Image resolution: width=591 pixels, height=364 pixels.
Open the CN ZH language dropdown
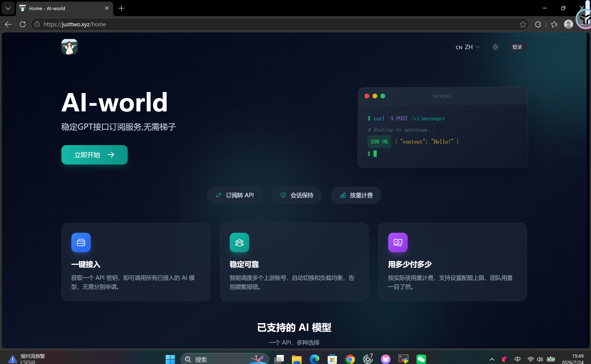pos(467,47)
